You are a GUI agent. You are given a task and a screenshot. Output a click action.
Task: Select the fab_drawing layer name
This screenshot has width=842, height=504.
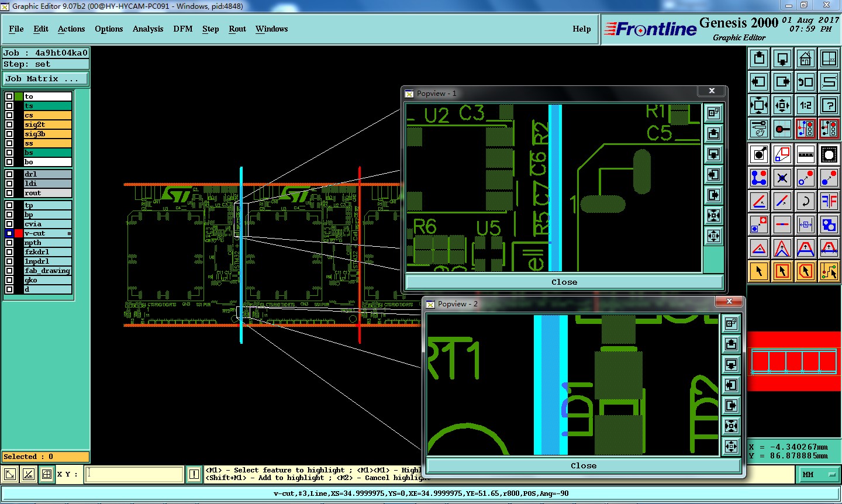pyautogui.click(x=47, y=271)
